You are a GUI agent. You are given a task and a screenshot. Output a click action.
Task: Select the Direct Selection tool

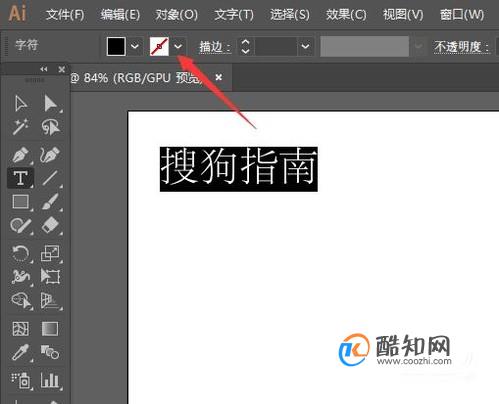point(50,103)
